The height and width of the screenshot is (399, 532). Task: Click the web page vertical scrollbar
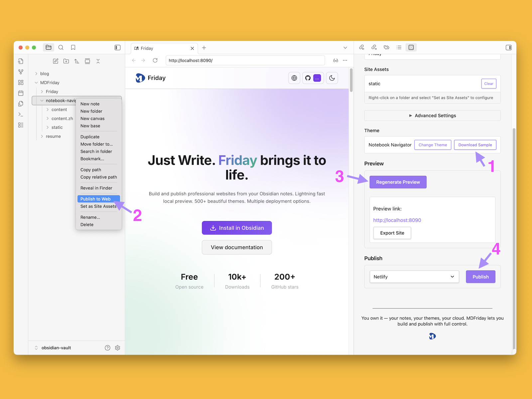tap(351, 80)
